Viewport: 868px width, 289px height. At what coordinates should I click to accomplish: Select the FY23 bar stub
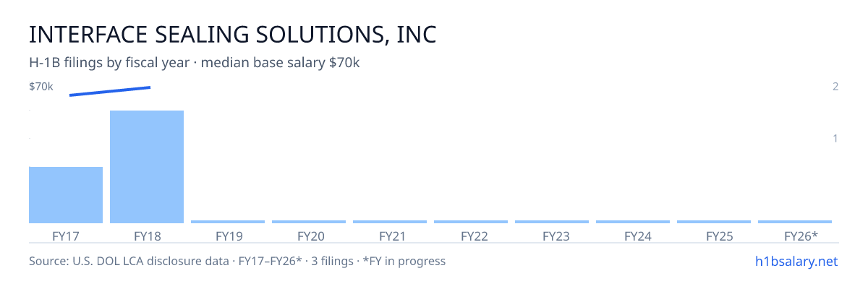pyautogui.click(x=552, y=222)
